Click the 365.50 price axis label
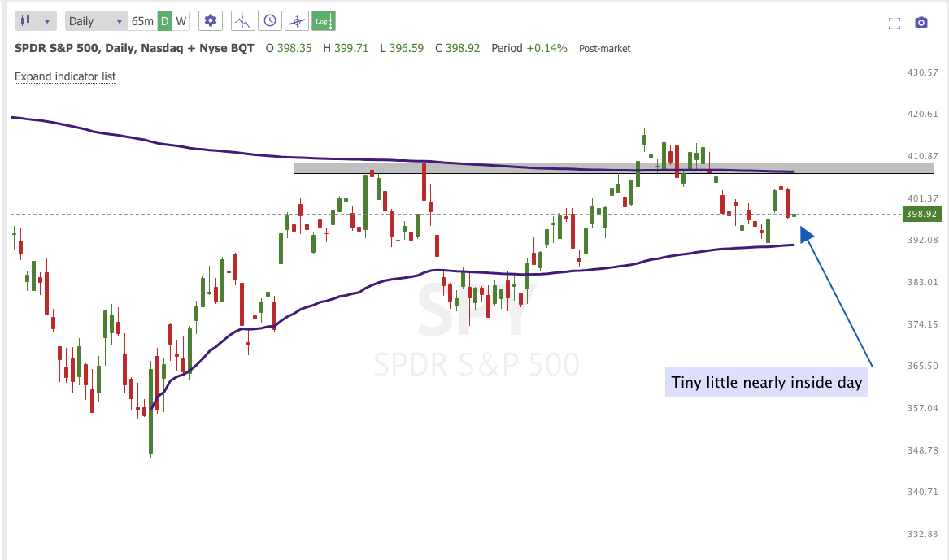 coord(922,366)
